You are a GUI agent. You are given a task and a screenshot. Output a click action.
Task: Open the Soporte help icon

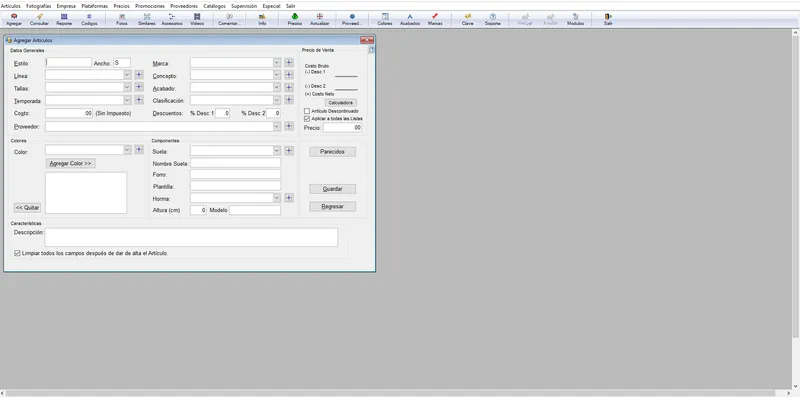pyautogui.click(x=492, y=19)
